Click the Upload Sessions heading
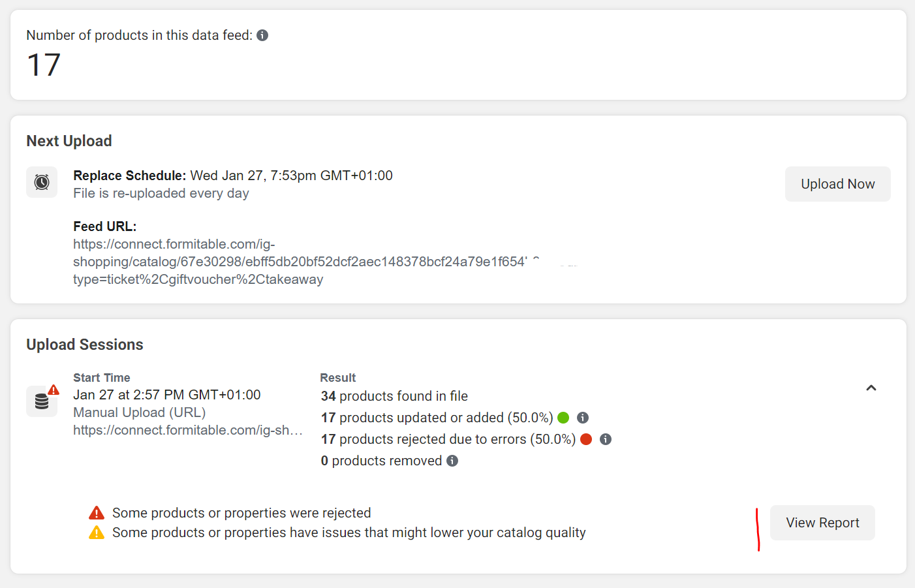This screenshot has width=915, height=588. coord(85,345)
